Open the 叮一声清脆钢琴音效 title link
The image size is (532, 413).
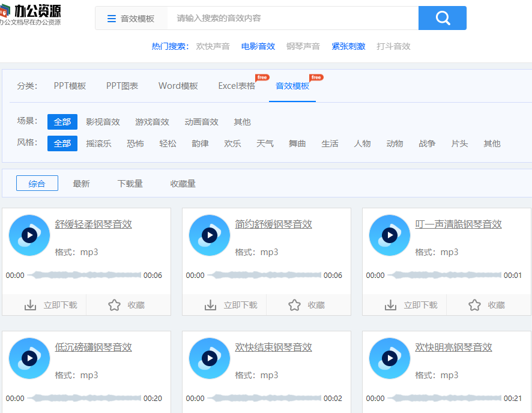(x=458, y=224)
